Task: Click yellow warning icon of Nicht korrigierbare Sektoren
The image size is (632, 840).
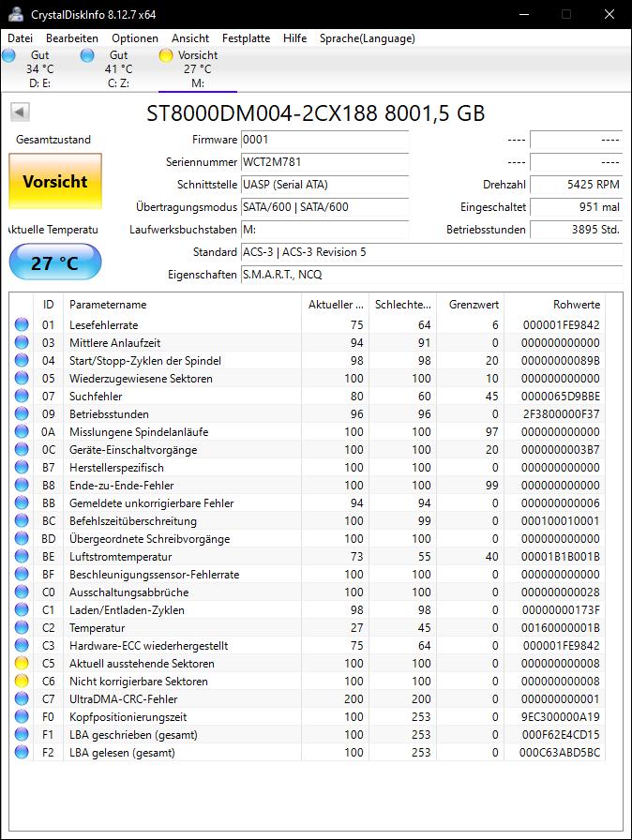Action: (x=22, y=681)
